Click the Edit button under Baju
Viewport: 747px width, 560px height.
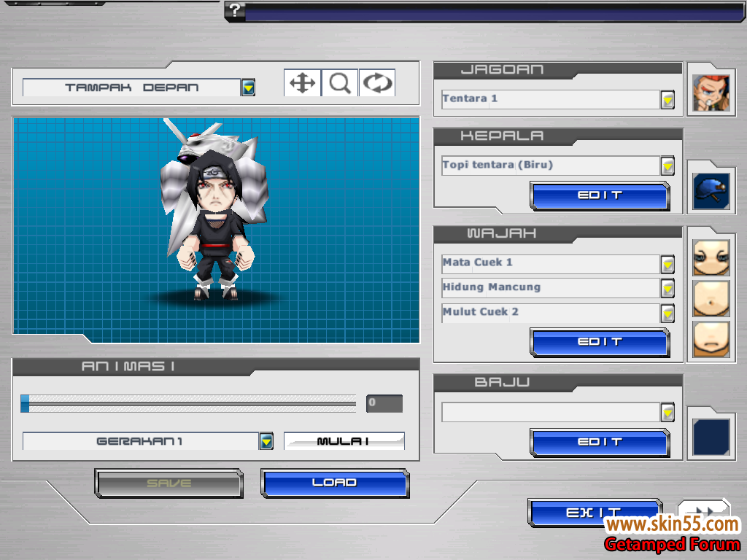pyautogui.click(x=600, y=443)
